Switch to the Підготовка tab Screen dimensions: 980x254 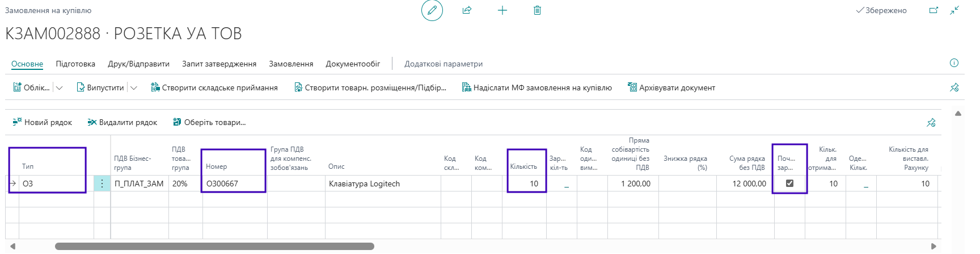[75, 64]
